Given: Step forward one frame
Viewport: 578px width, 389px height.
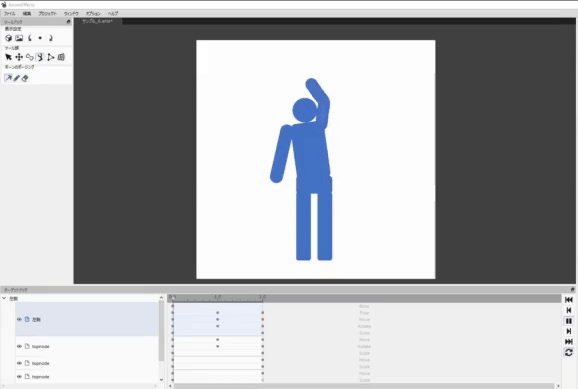Looking at the screenshot, I should pos(569,331).
